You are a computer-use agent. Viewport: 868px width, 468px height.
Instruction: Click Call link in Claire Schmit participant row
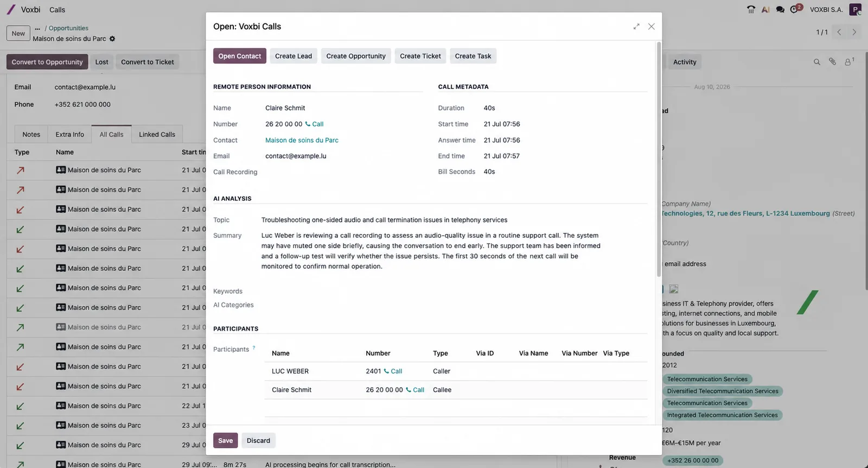click(415, 390)
